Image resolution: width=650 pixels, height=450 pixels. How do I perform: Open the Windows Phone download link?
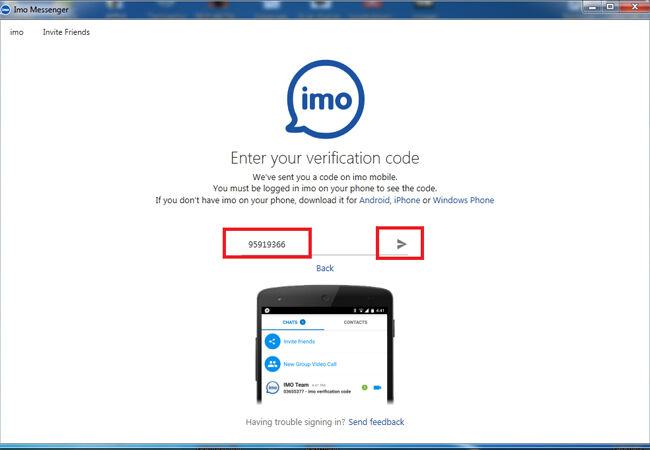click(463, 200)
